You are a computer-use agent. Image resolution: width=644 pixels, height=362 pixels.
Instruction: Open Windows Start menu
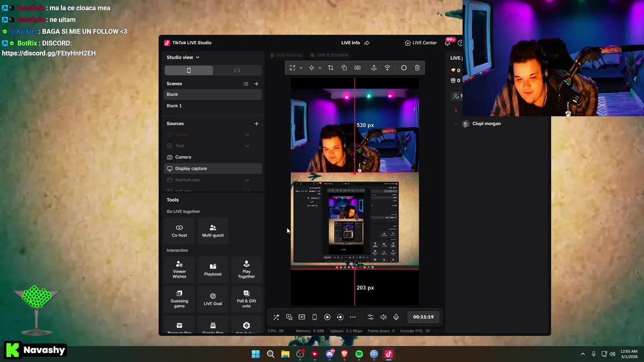tap(256, 354)
